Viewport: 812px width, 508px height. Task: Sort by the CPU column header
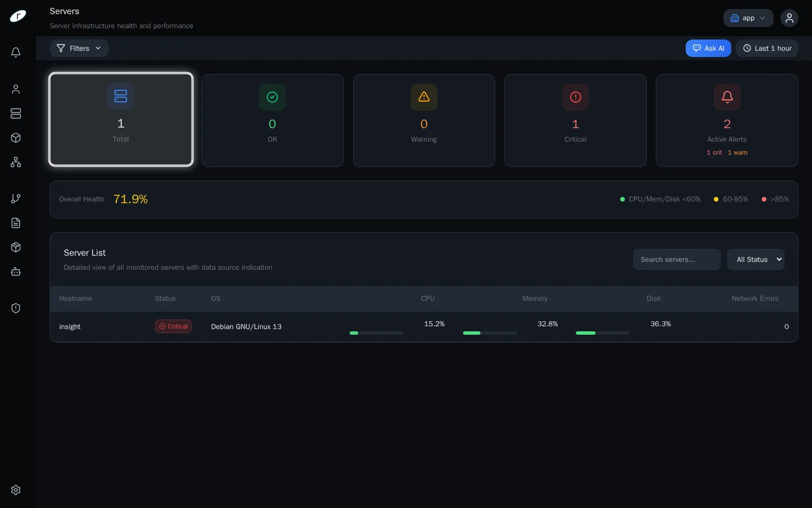click(428, 299)
